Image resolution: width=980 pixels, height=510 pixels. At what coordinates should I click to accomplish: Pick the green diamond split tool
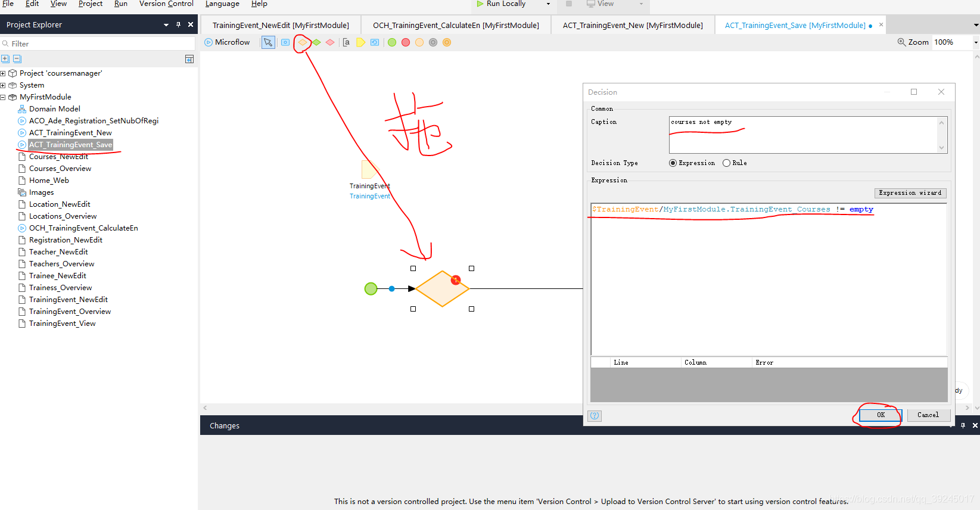[316, 42]
